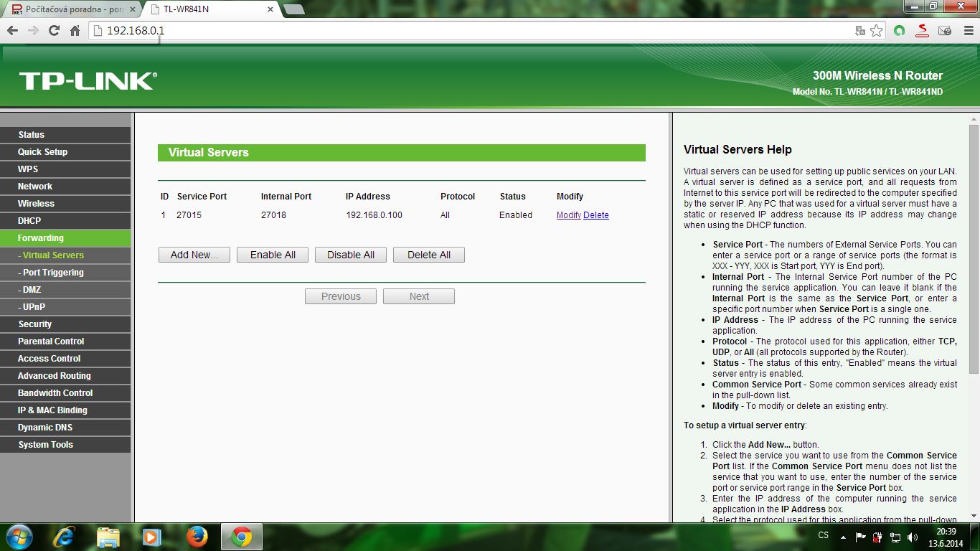The image size is (980, 551).
Task: Open the Network menu
Action: point(65,187)
